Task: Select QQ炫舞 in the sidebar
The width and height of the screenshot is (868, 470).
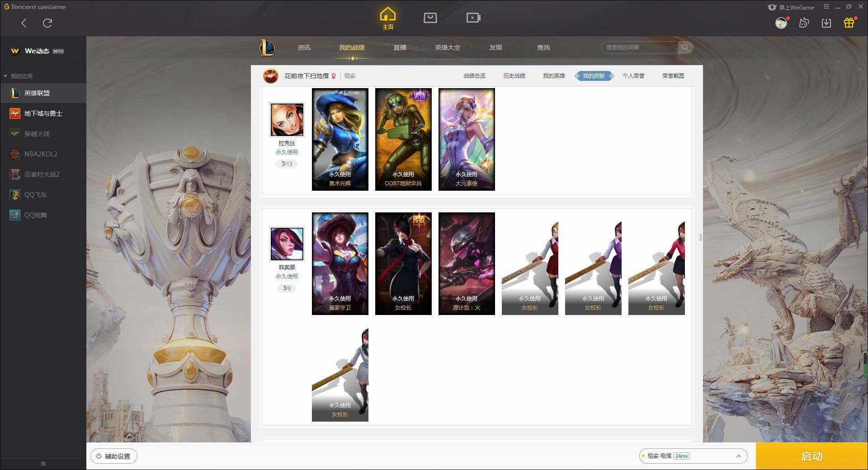Action: (x=43, y=215)
